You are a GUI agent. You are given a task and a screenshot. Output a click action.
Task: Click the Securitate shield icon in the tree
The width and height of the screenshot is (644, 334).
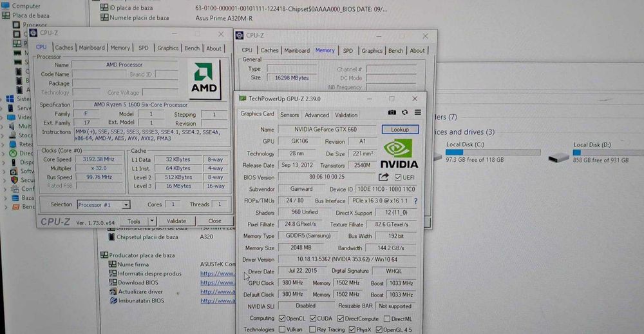pyautogui.click(x=14, y=180)
